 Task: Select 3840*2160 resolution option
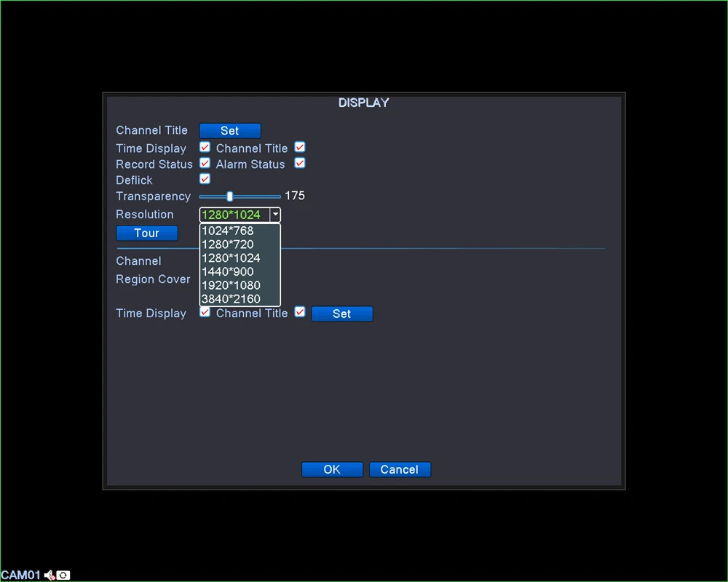coord(240,299)
